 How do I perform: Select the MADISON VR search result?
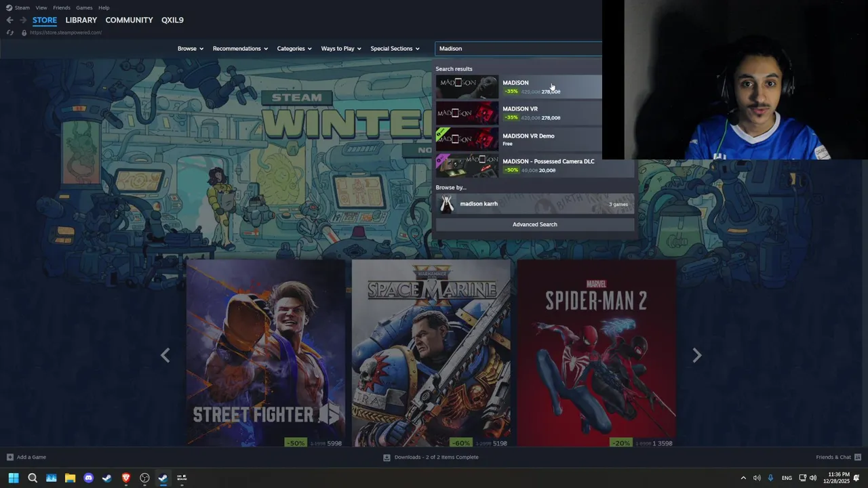pos(519,113)
